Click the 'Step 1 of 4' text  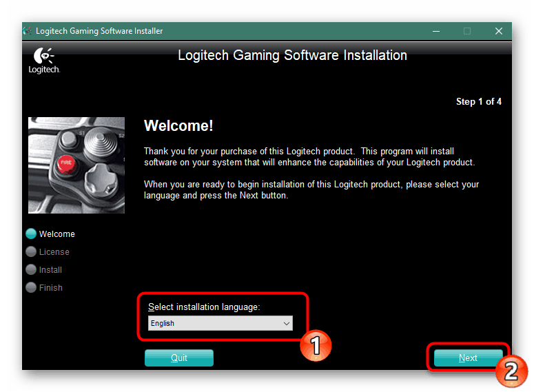tap(478, 101)
